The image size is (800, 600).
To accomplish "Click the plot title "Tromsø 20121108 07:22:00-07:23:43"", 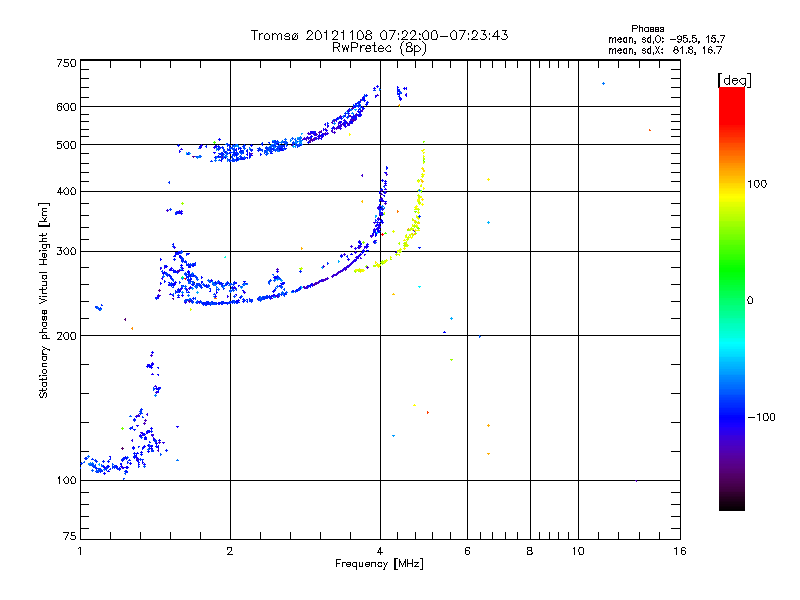I will pos(379,35).
